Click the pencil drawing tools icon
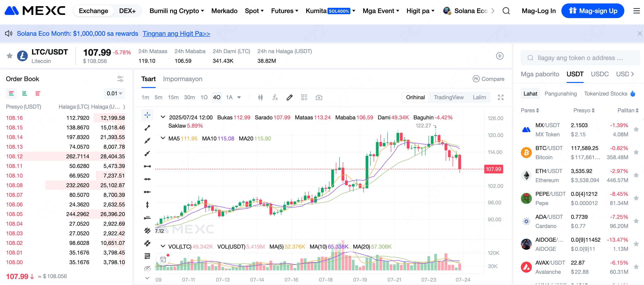Viewport: 644px width, 285px height. [290, 97]
